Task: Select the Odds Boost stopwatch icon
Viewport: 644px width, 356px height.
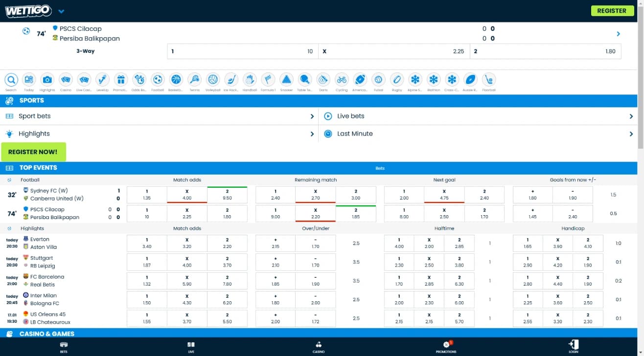Action: pos(139,80)
